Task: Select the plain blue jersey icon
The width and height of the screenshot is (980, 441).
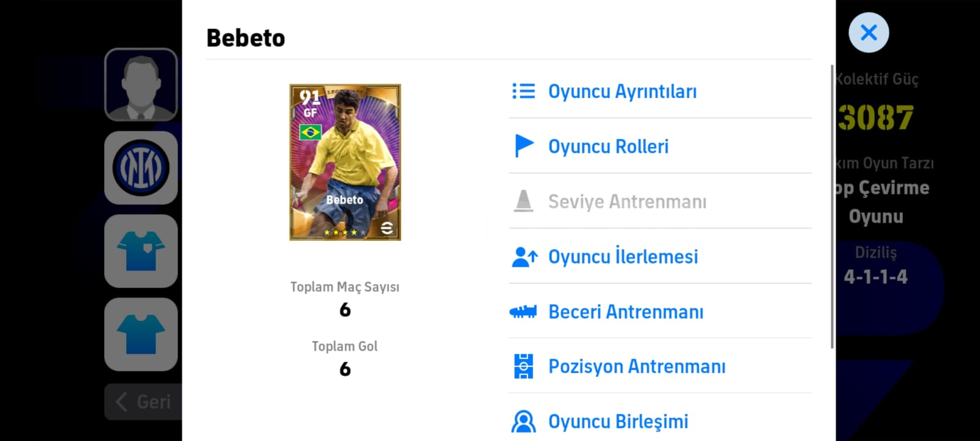Action: 141,334
